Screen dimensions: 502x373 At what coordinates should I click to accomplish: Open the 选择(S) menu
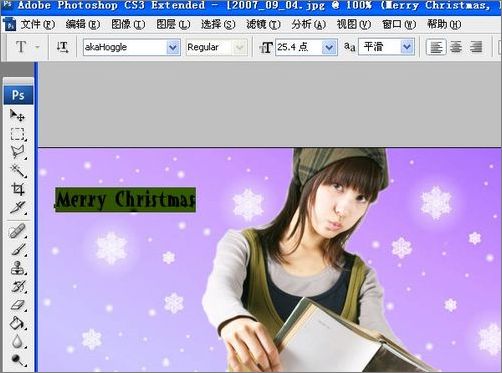pos(218,25)
